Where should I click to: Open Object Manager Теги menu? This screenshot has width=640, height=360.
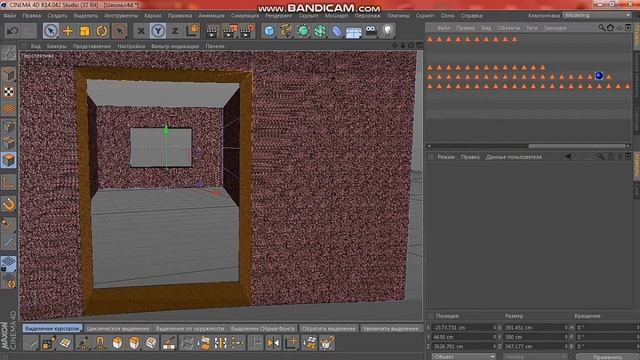tap(531, 28)
